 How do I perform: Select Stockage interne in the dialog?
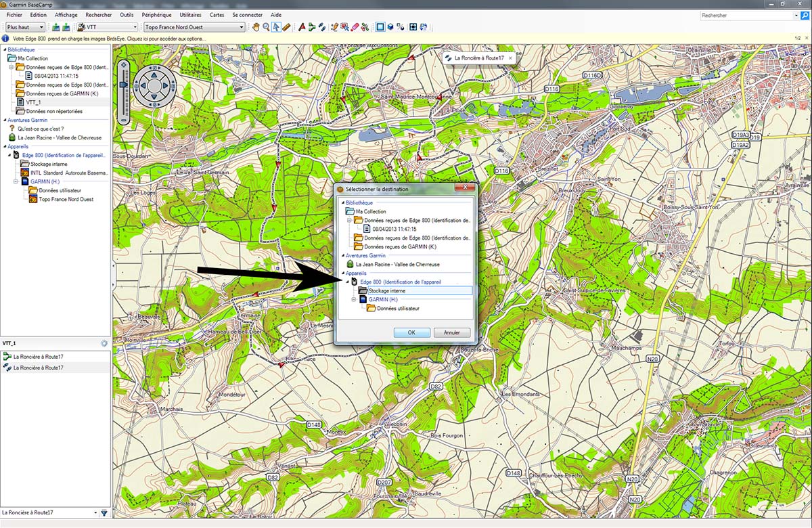point(387,290)
